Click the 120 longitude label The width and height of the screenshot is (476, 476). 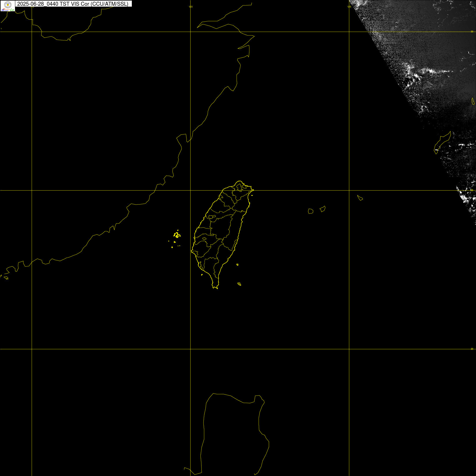point(191,7)
